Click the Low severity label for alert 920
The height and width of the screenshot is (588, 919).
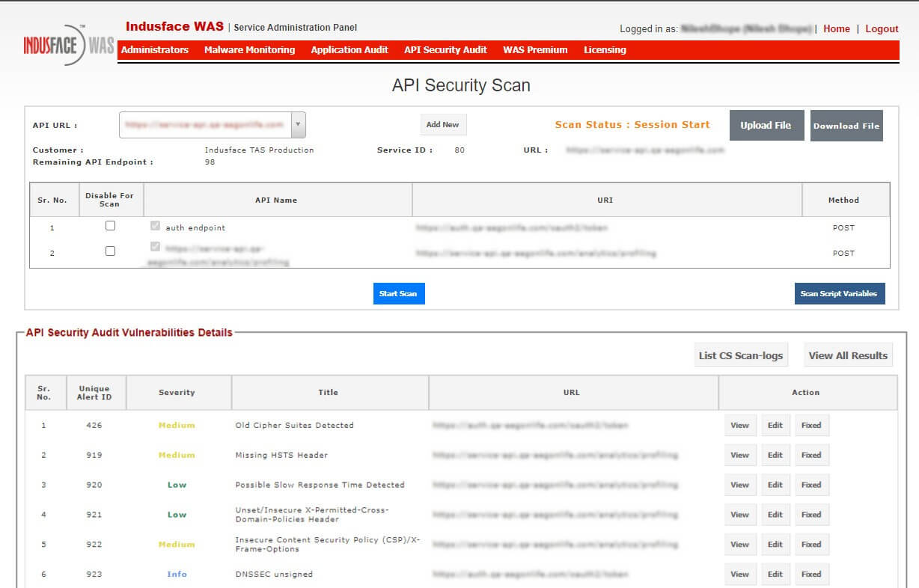click(177, 486)
